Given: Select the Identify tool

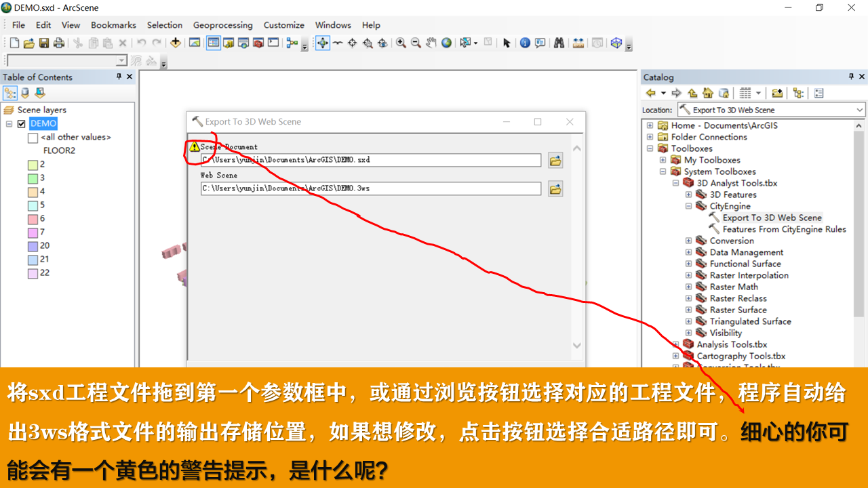Looking at the screenshot, I should click(x=525, y=43).
